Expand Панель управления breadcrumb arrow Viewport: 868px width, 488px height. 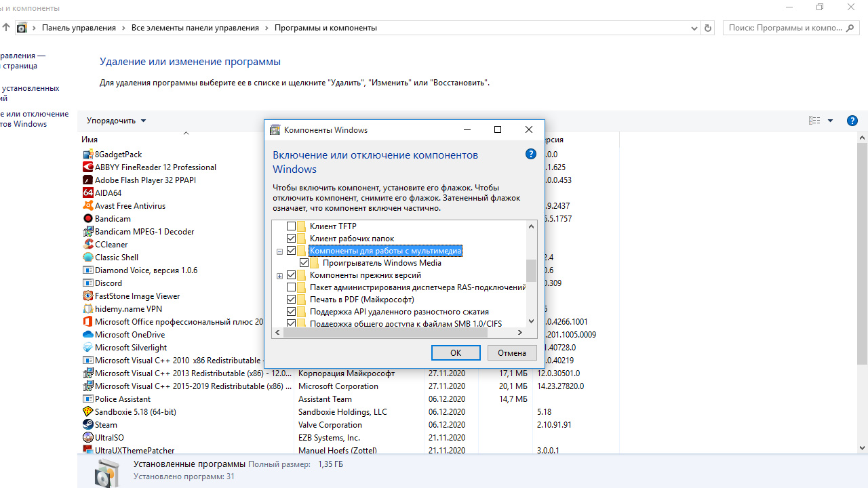[x=123, y=28]
